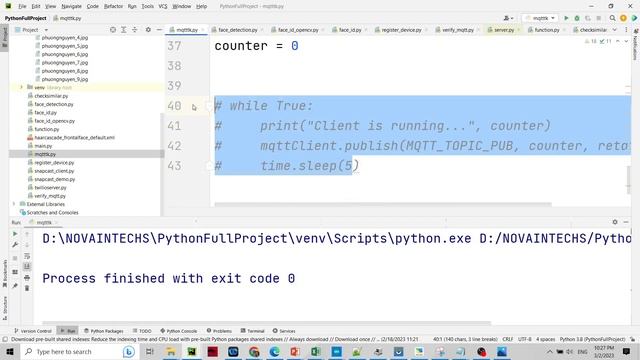640x360 pixels.
Task: Open Microsoft Edge from taskbar
Action: pyautogui.click(x=274, y=351)
